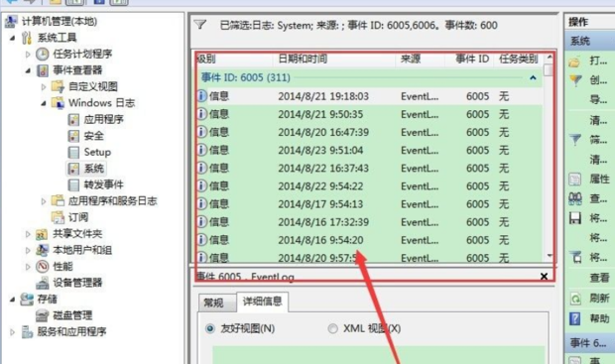Collapse the 事件查看器 tree node
The image size is (615, 364).
click(28, 70)
